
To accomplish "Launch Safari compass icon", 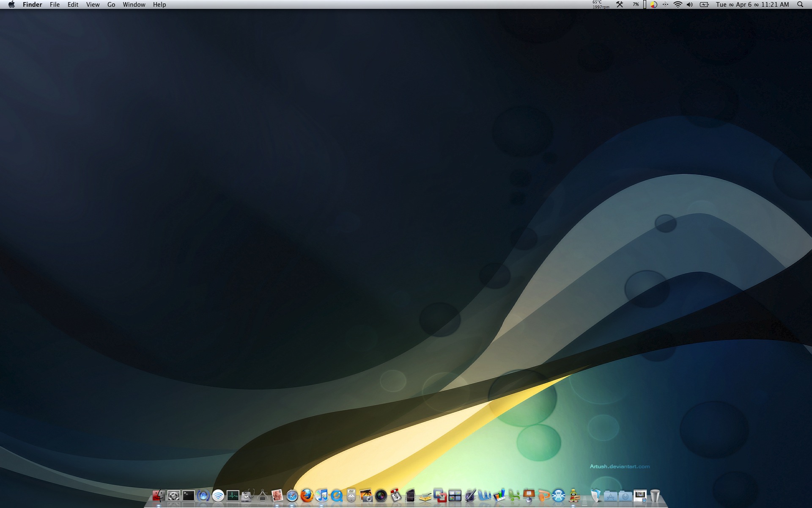I will tap(292, 496).
